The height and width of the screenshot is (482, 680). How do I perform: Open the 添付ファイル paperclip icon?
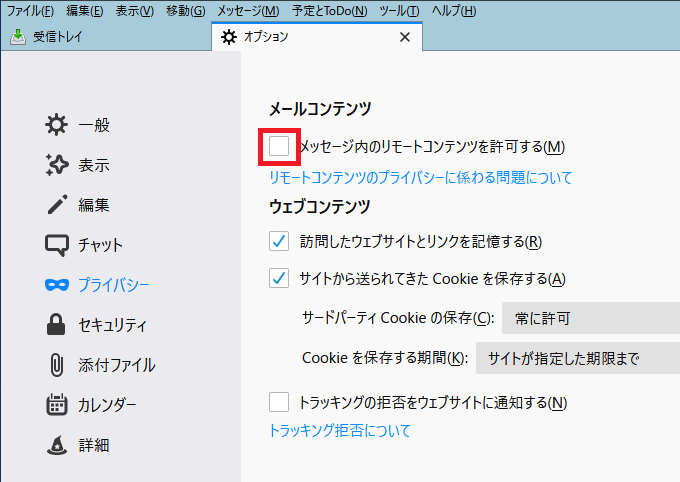57,364
